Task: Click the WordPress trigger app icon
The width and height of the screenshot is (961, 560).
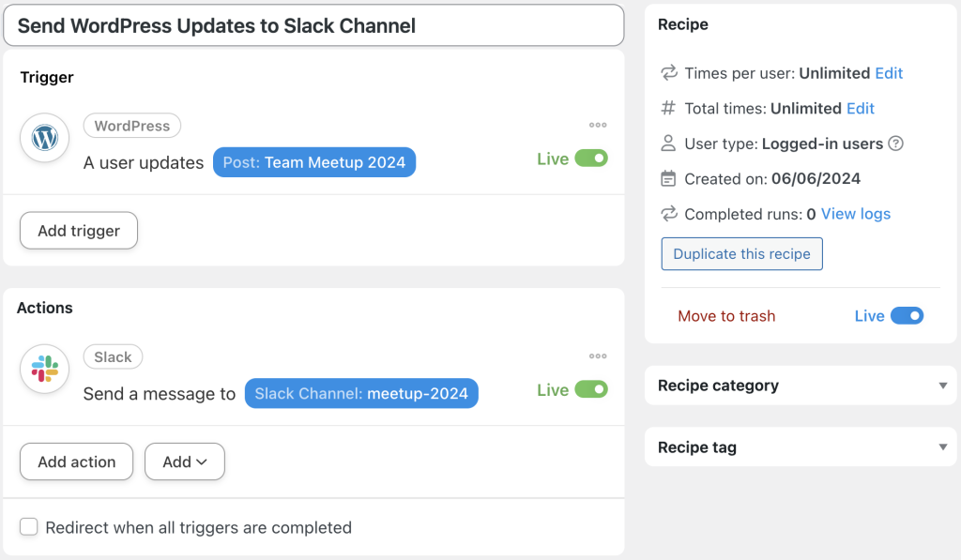Action: [44, 138]
